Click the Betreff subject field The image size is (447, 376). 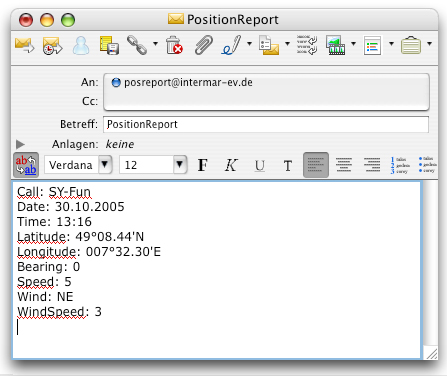coord(266,124)
